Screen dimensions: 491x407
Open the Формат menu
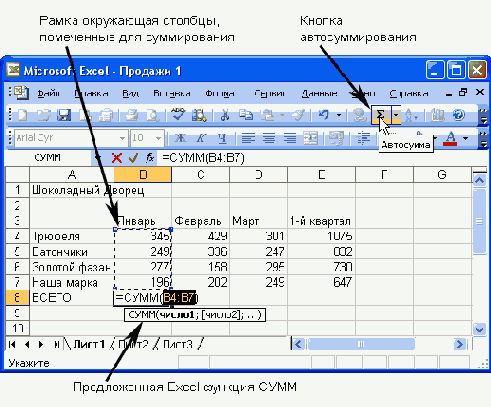click(220, 94)
